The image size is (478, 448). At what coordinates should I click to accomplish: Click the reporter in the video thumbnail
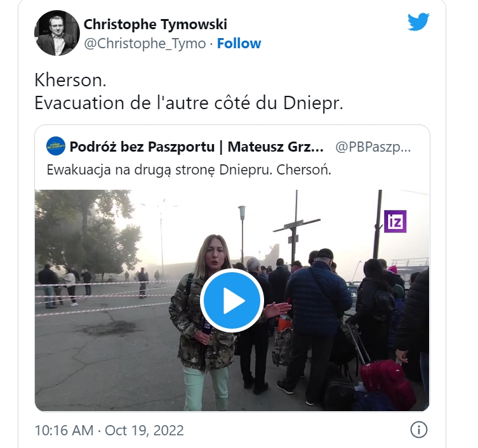[x=208, y=320]
